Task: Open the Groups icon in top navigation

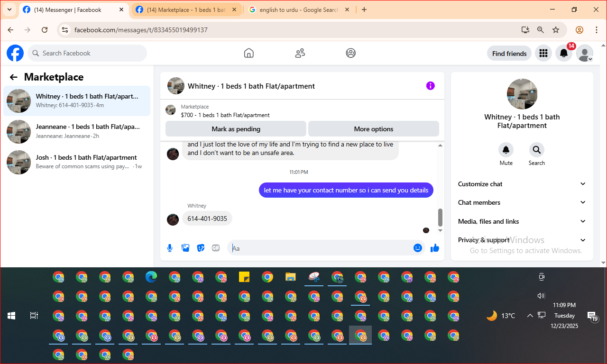Action: pyautogui.click(x=351, y=53)
